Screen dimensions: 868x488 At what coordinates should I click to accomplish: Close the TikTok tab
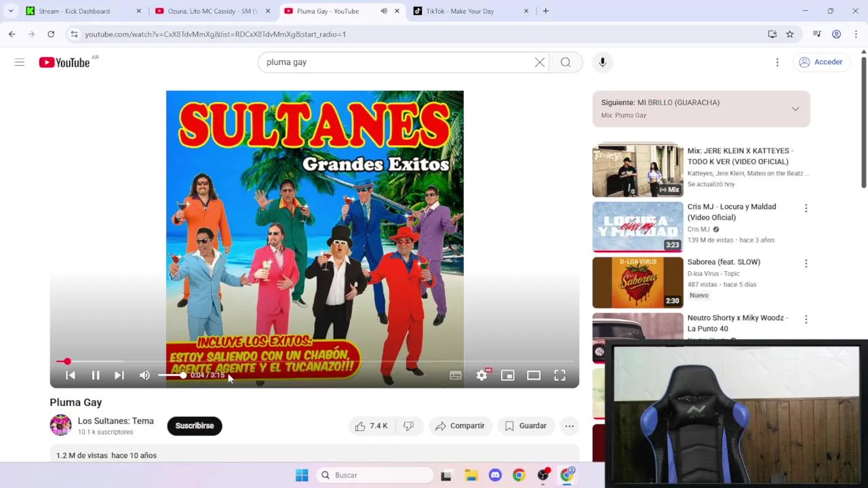tap(526, 11)
